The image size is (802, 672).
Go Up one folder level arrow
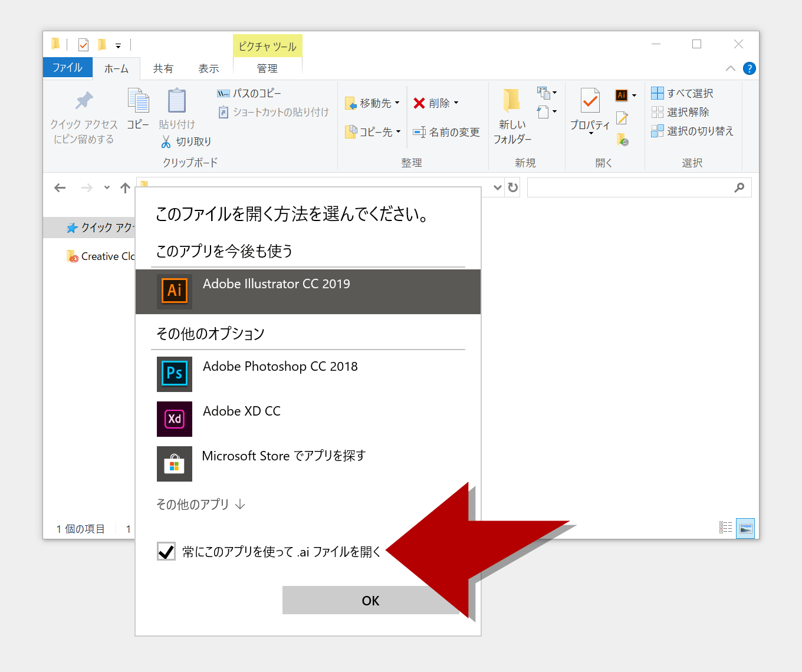125,188
